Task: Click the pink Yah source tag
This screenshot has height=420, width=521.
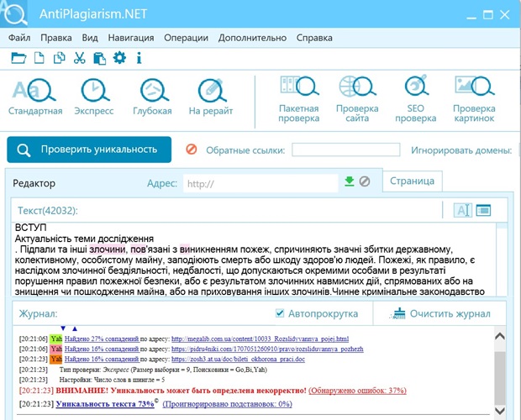Action: pyautogui.click(x=56, y=349)
